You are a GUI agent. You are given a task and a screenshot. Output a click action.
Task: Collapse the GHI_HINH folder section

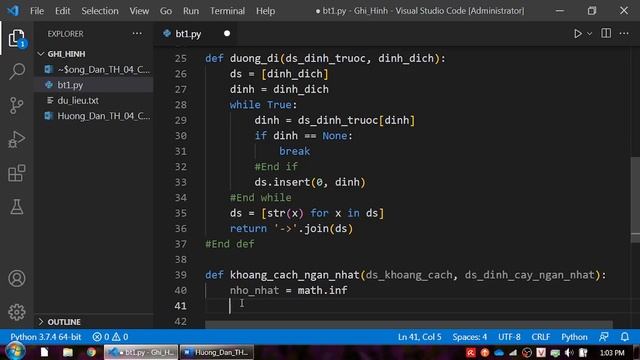[x=94, y=54]
